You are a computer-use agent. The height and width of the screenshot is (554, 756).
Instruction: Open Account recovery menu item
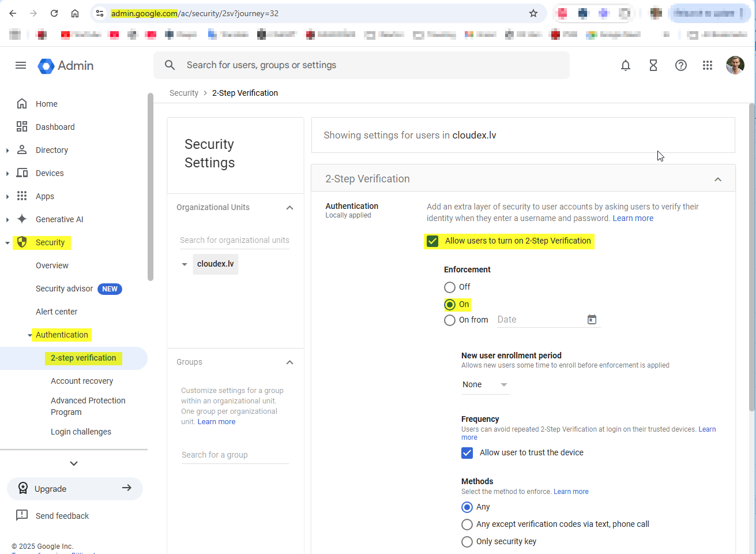tap(82, 381)
